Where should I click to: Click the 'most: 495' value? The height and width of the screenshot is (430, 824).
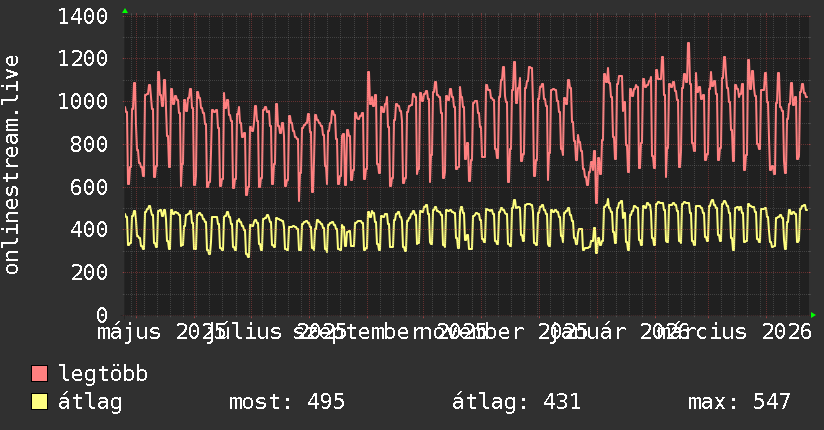[x=287, y=402]
